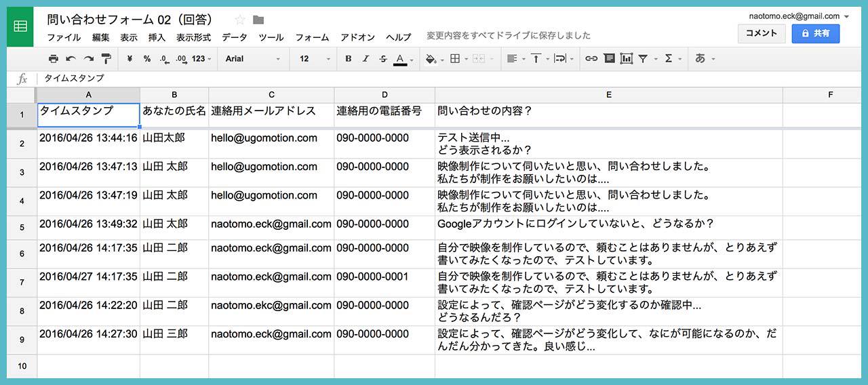This screenshot has width=868, height=385.
Task: Click the filter funnel icon
Action: click(644, 59)
